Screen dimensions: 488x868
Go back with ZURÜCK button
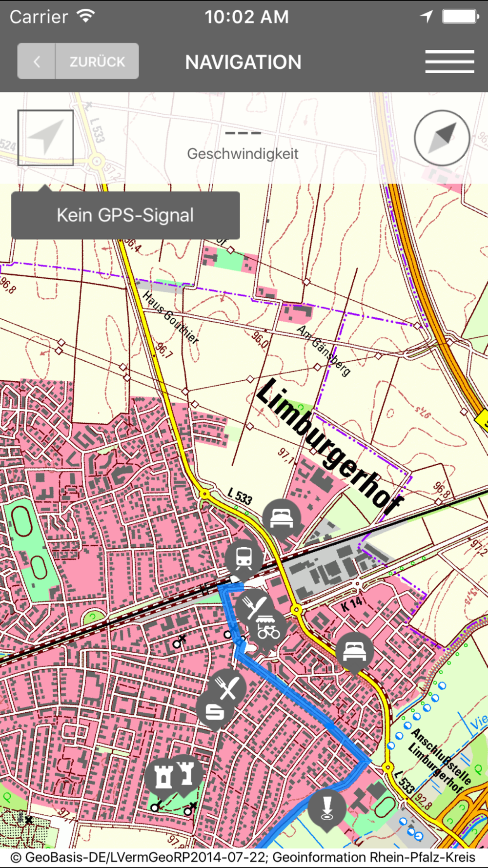click(97, 62)
